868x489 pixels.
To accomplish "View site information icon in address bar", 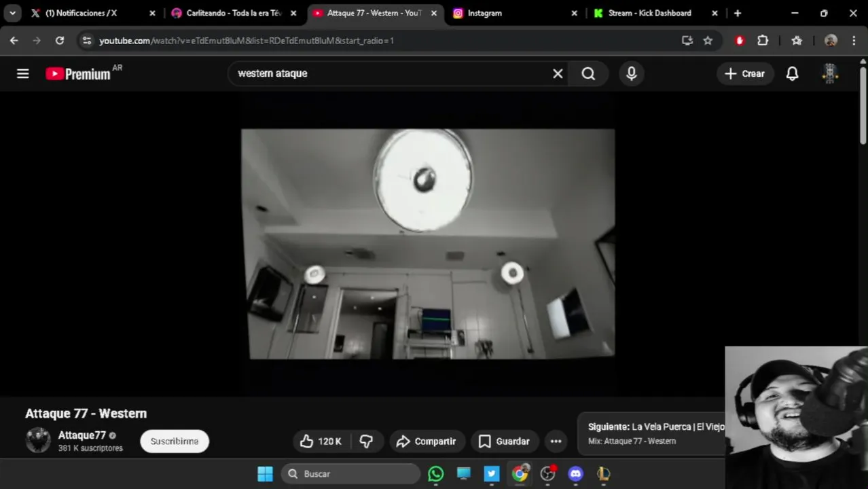I will [x=86, y=41].
